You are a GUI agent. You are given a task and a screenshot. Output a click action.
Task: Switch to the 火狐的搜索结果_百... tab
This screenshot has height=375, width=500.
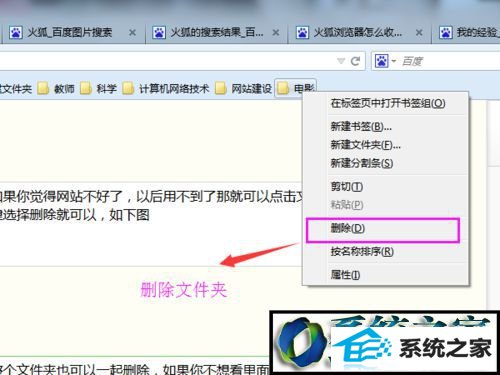click(x=216, y=33)
